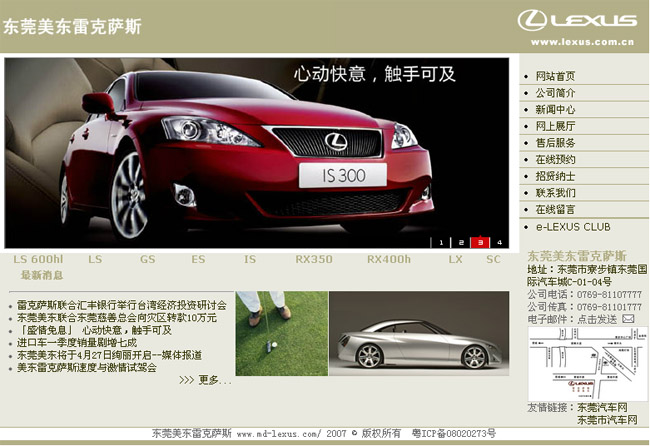Select banner slide number 2

461,242
